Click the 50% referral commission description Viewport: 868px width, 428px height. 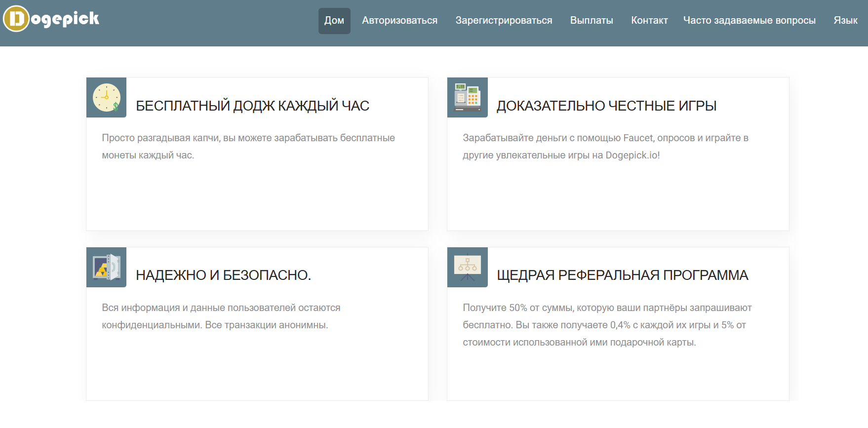(607, 325)
